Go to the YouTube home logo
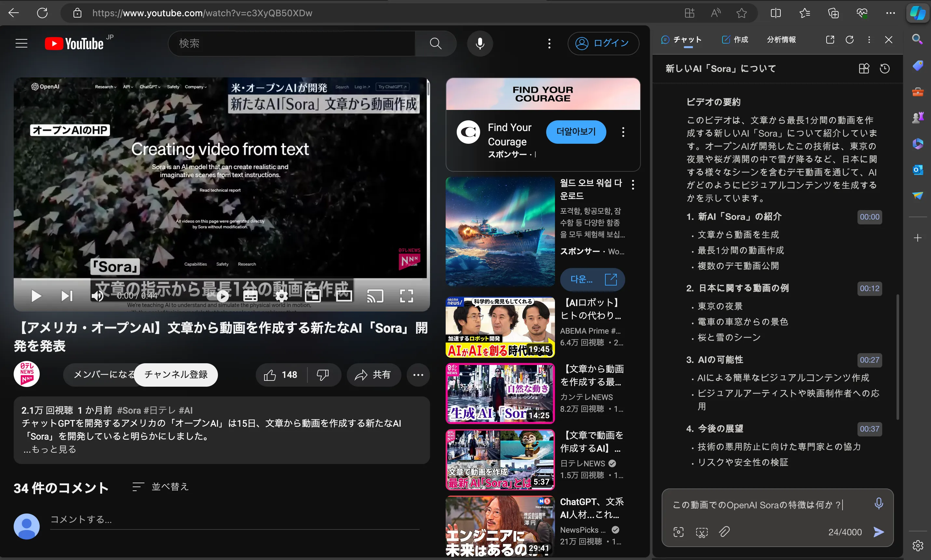931x560 pixels. 74,43
